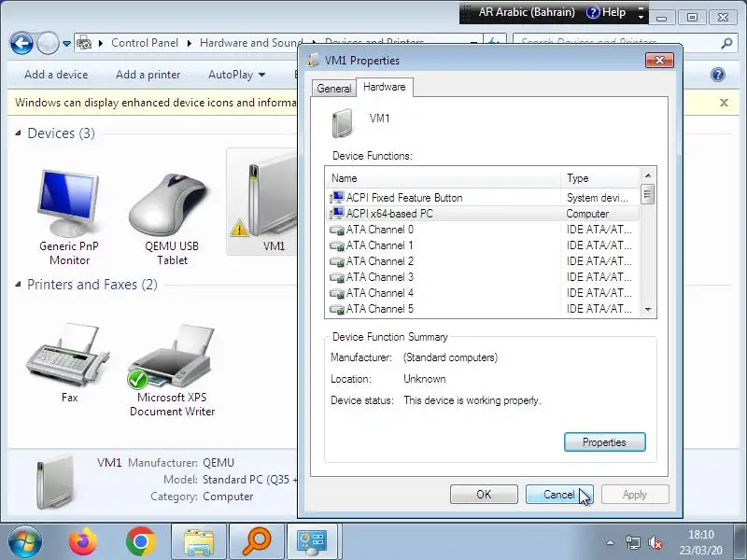Dismiss the yellow information bar with X
This screenshot has height=560, width=747.
click(x=724, y=103)
